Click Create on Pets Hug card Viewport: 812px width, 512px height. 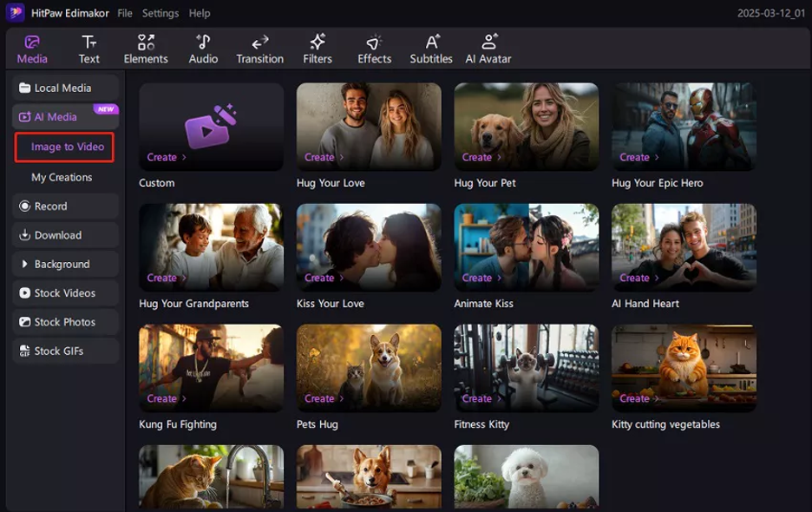[x=324, y=398]
